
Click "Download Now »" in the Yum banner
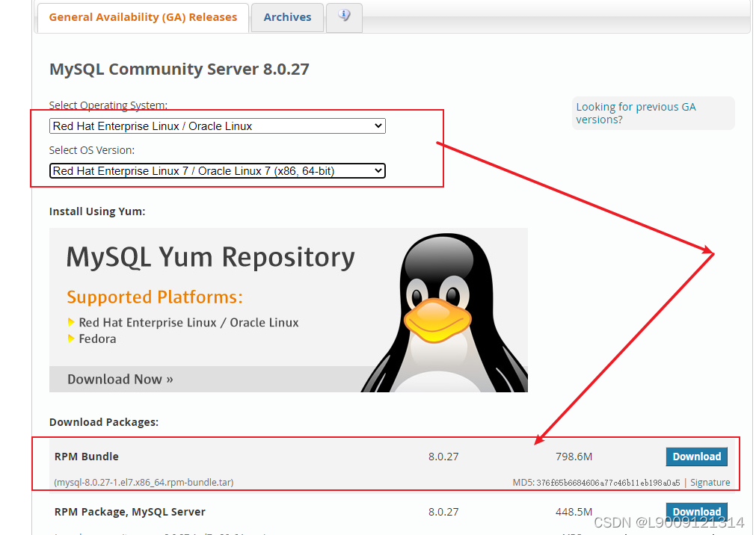(120, 379)
